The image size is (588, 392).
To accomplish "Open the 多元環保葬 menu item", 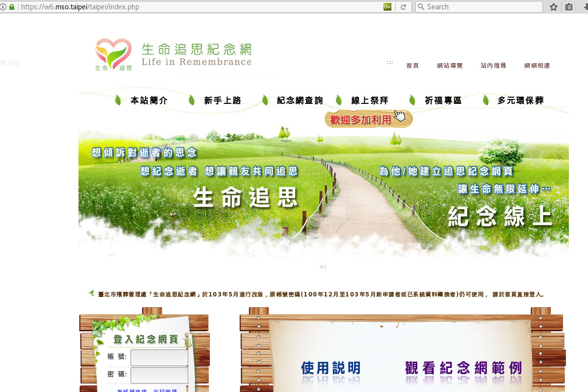I will click(520, 100).
